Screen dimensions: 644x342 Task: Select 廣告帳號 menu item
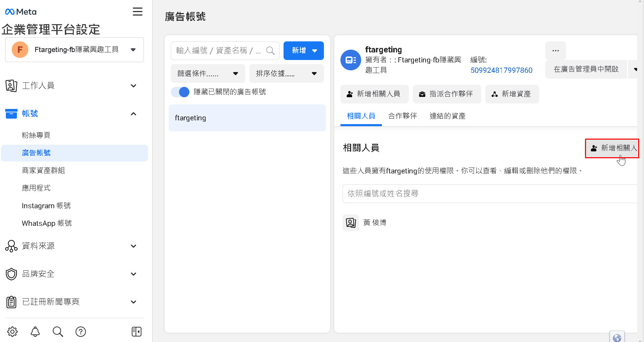75,153
